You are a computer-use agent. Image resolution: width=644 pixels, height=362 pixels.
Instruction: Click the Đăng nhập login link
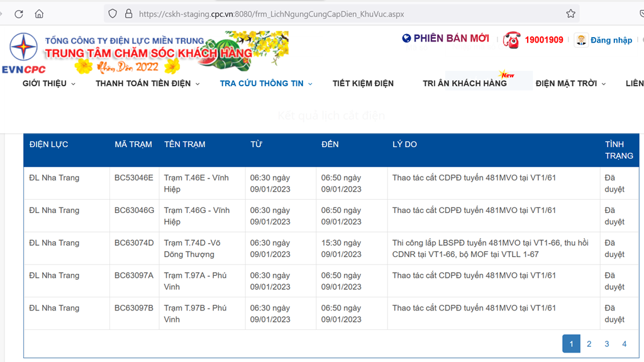tap(611, 40)
